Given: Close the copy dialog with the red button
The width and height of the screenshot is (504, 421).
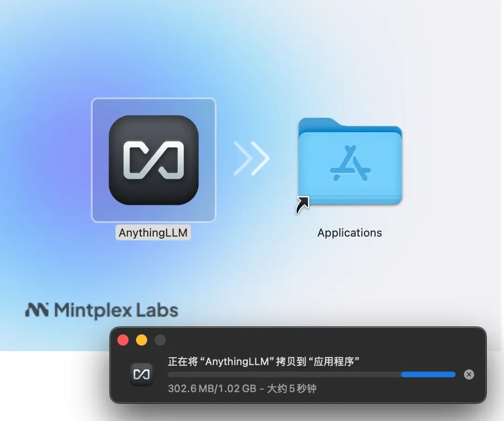Looking at the screenshot, I should click(x=123, y=340).
